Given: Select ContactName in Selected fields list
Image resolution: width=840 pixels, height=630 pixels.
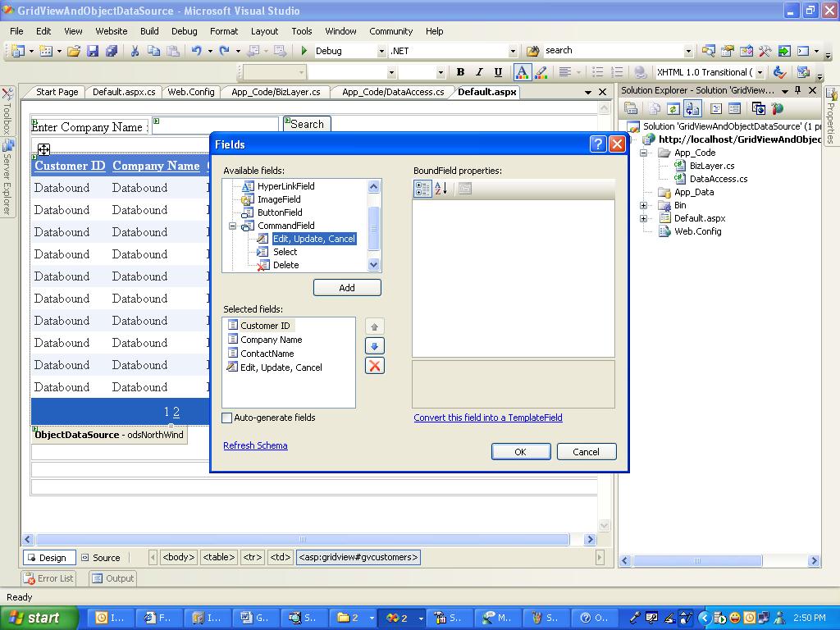Looking at the screenshot, I should (x=267, y=354).
